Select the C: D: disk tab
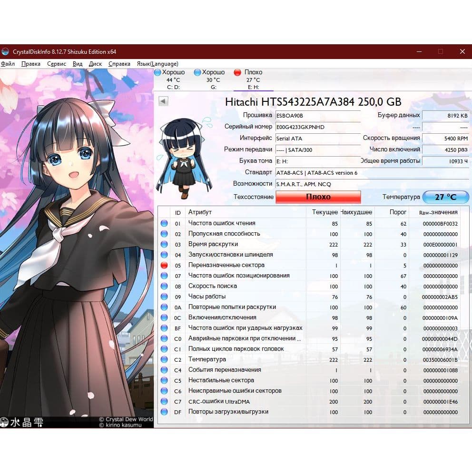The width and height of the screenshot is (472, 476). tap(173, 80)
